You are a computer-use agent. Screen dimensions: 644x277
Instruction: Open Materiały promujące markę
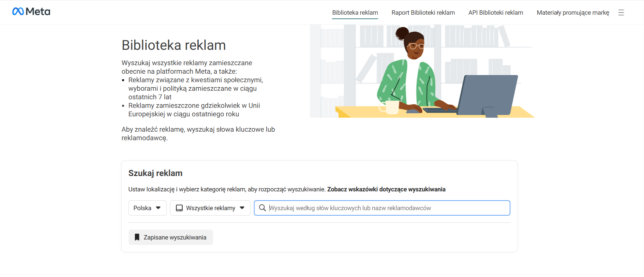[573, 13]
